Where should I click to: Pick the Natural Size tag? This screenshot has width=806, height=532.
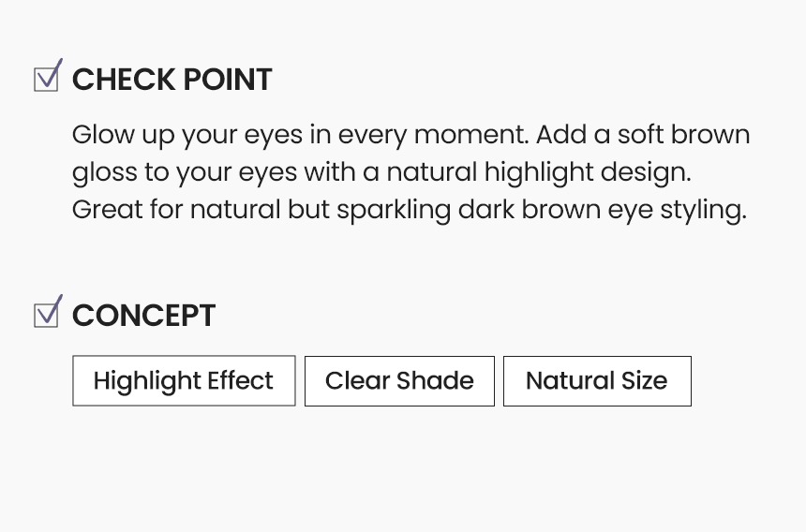tap(597, 381)
